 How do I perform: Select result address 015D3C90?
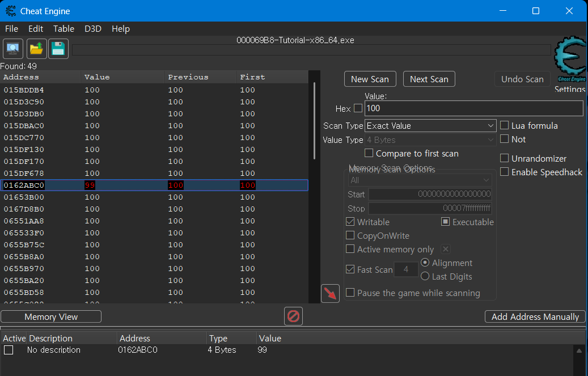click(24, 102)
